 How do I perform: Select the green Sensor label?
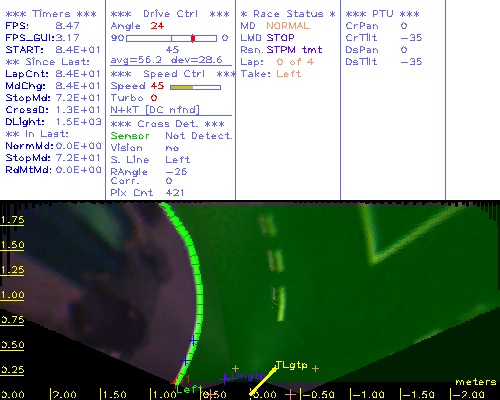[130, 136]
